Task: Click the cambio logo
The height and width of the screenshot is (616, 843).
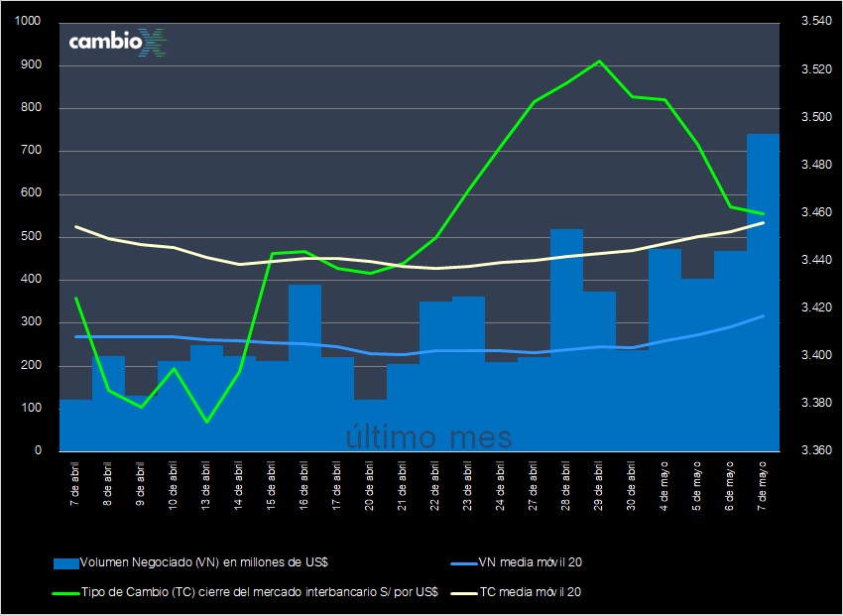Action: point(118,42)
